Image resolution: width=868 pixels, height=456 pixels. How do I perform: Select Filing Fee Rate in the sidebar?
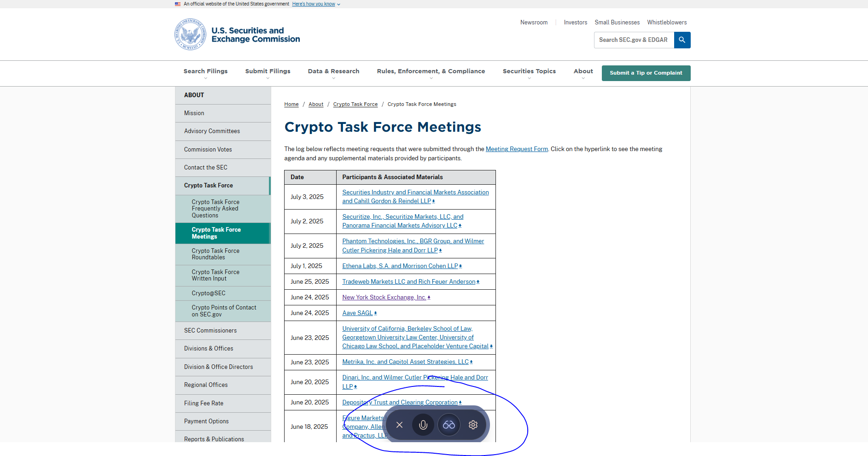click(223, 403)
